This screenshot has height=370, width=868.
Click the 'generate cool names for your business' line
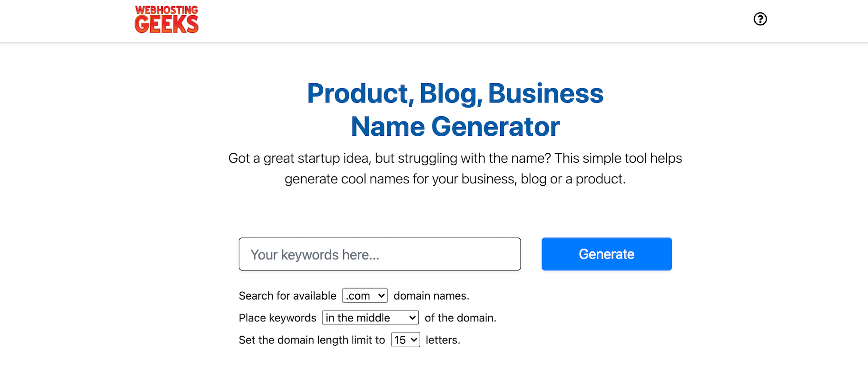pos(455,179)
